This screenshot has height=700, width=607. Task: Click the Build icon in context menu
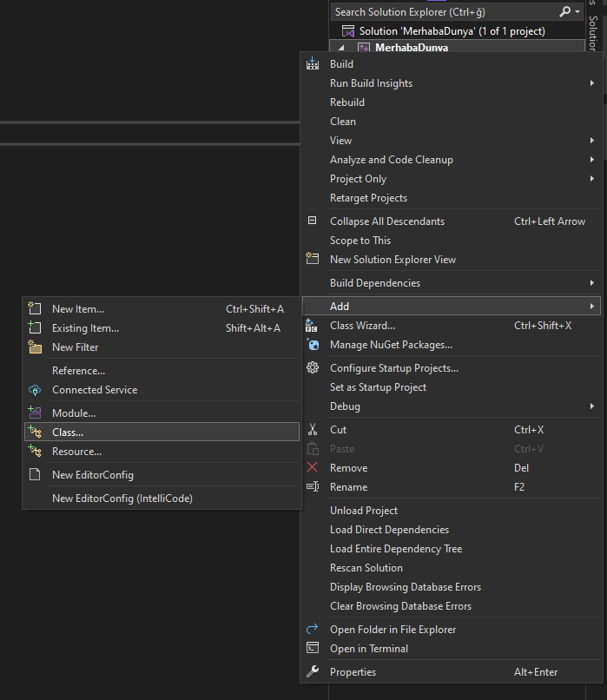point(313,64)
